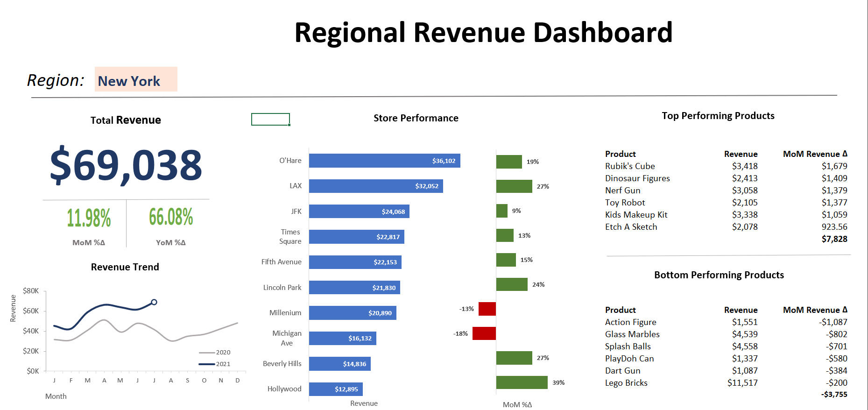868x410 pixels.
Task: Select the red -13% Millenium bar
Action: coord(487,309)
